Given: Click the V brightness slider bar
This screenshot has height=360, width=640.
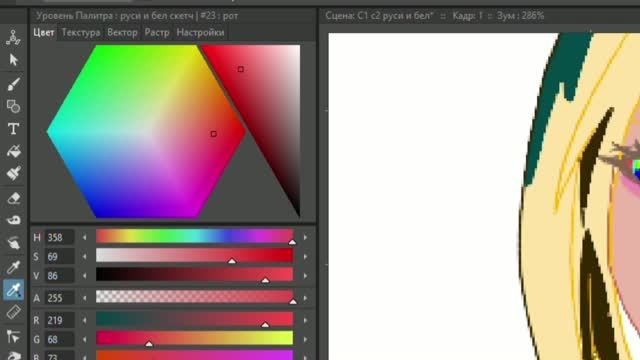Looking at the screenshot, I should (x=194, y=274).
